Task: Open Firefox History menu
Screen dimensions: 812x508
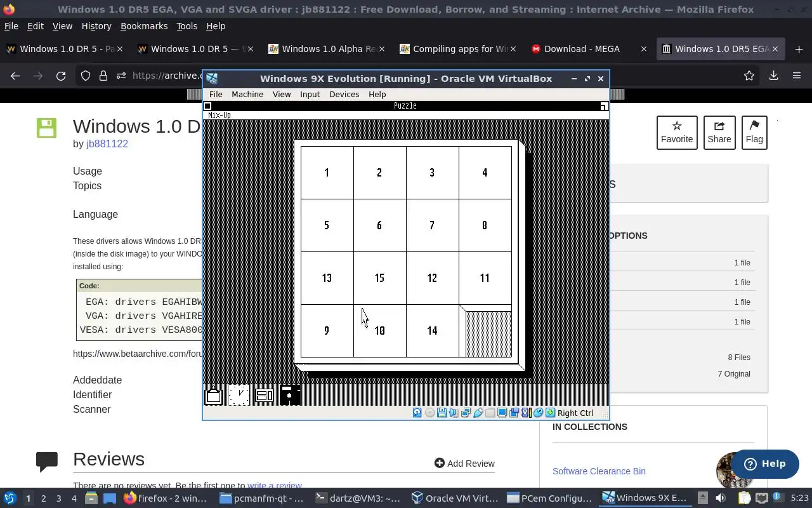Action: tap(96, 26)
